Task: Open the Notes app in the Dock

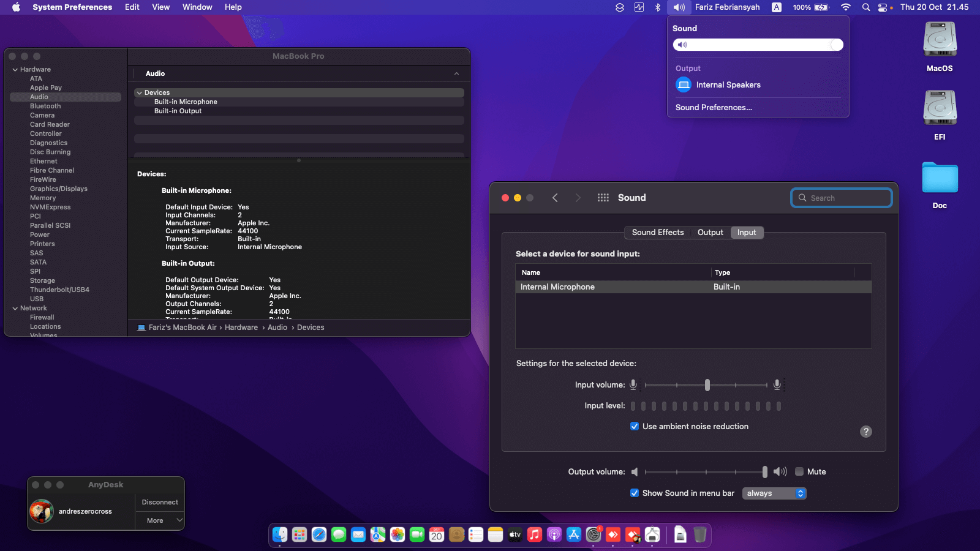Action: point(496,534)
